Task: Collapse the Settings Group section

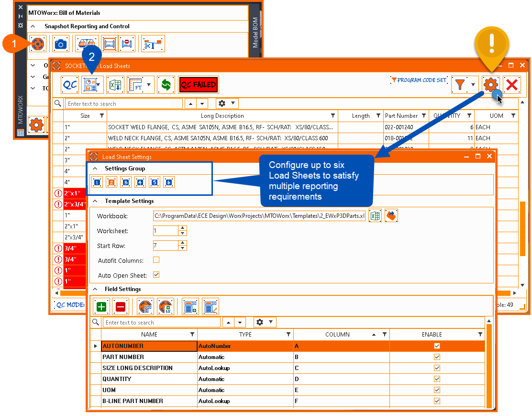Action: (95, 169)
